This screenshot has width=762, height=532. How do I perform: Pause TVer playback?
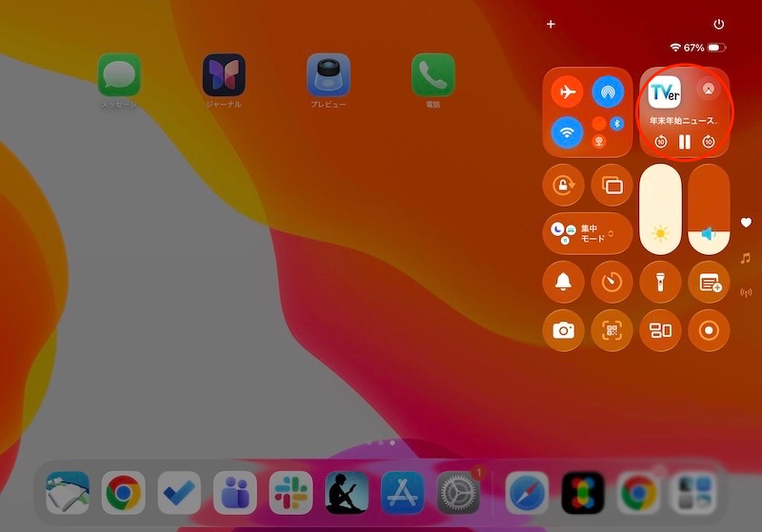pos(684,142)
